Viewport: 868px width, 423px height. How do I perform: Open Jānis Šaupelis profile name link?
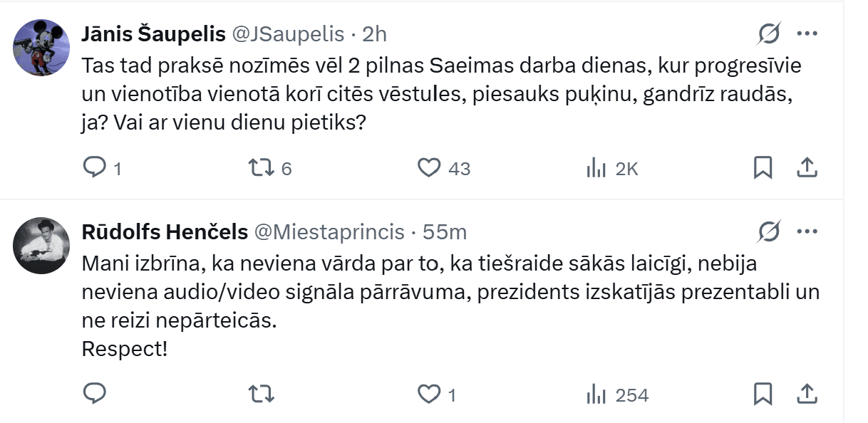click(x=154, y=33)
